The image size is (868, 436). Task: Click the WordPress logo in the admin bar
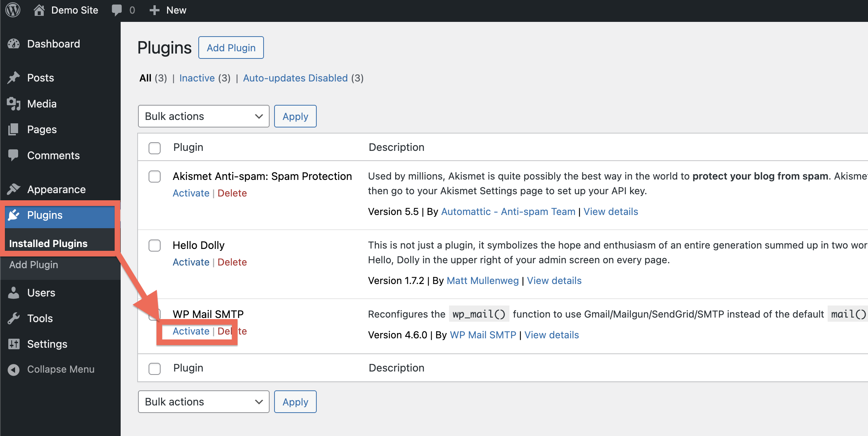tap(12, 10)
